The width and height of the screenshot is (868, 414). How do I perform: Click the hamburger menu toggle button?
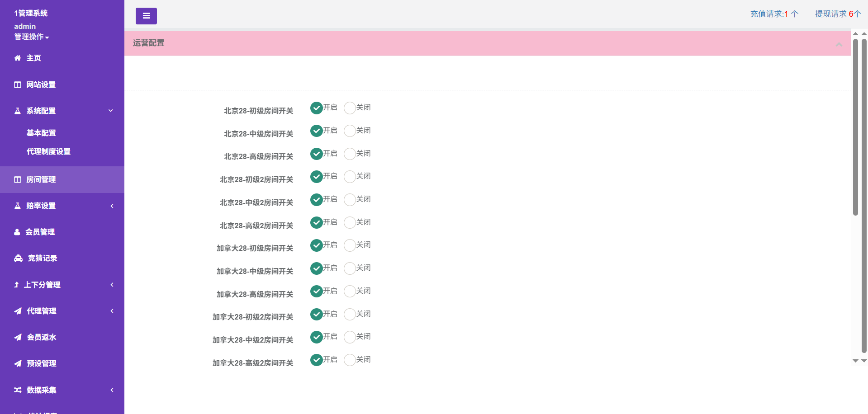(x=146, y=16)
